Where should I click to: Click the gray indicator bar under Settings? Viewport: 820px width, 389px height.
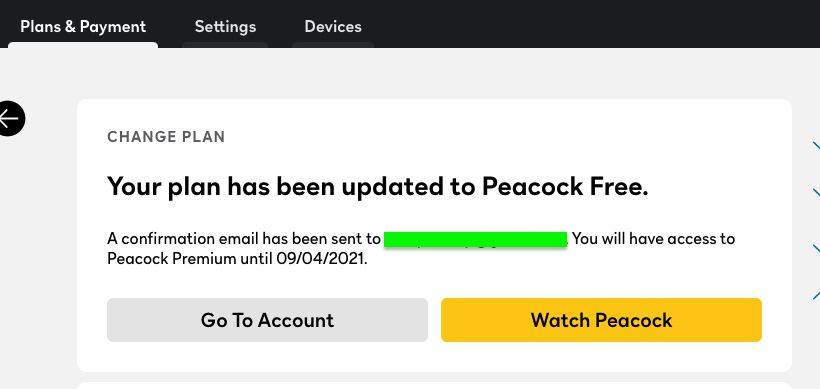(x=225, y=45)
